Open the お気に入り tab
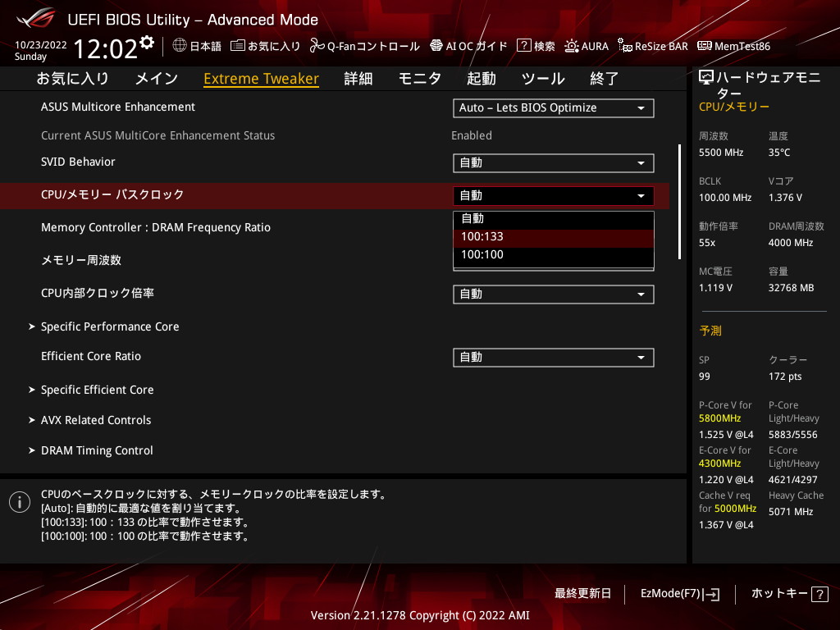The width and height of the screenshot is (840, 630). coord(72,79)
